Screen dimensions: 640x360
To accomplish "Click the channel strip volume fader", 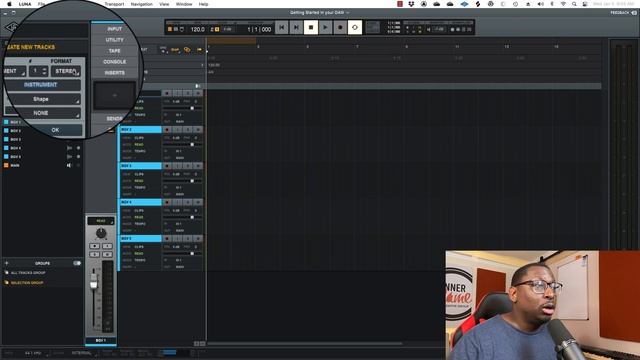I will (94, 283).
